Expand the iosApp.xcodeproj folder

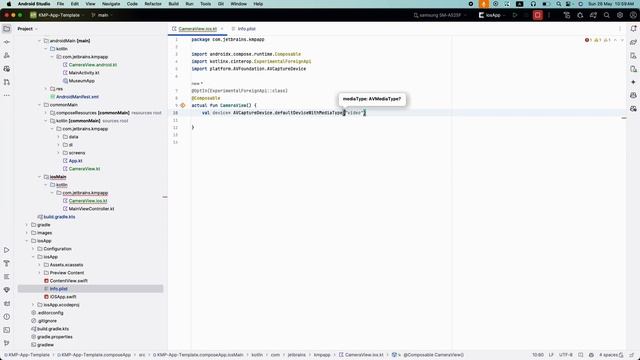coord(33,305)
